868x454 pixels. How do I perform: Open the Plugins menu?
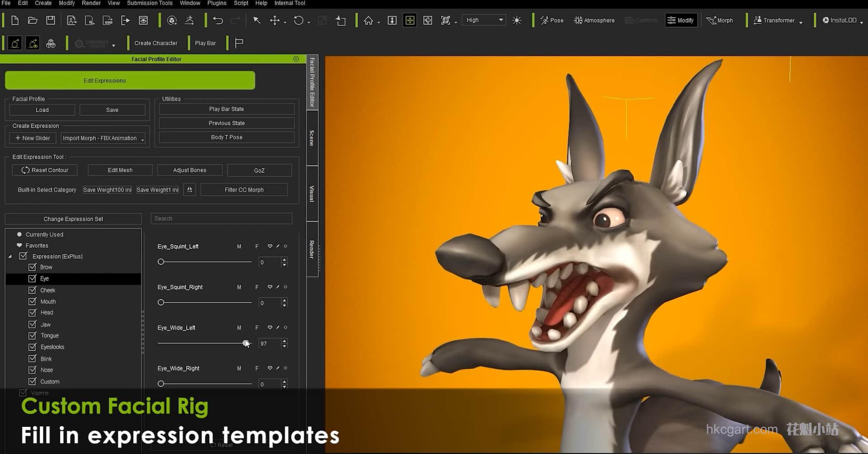pyautogui.click(x=217, y=3)
